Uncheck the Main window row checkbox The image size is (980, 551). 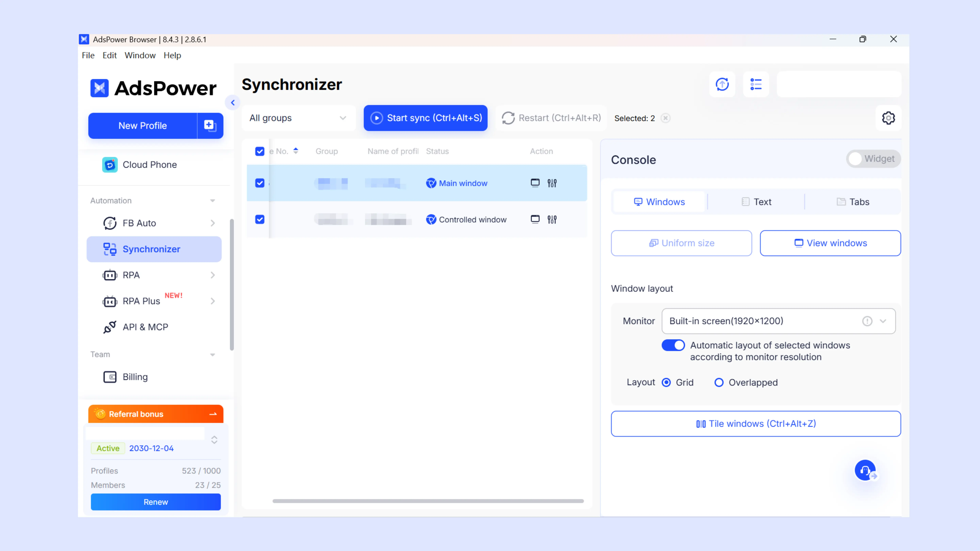coord(259,183)
